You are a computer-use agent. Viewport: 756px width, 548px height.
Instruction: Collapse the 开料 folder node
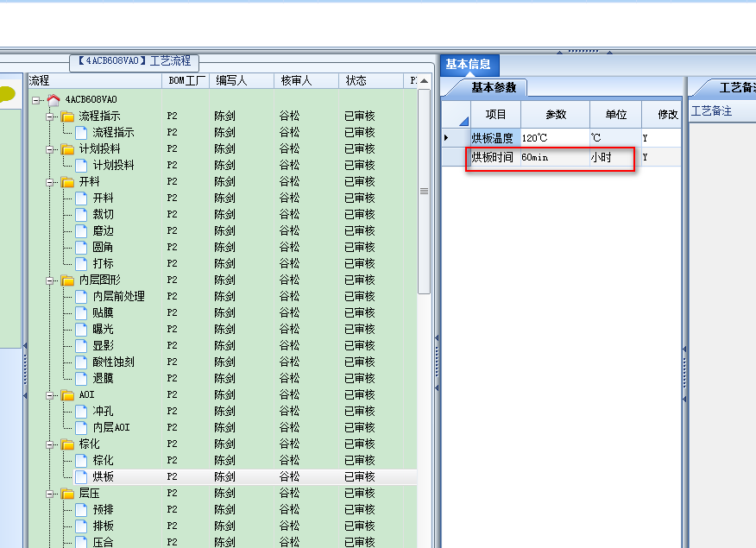pos(50,182)
